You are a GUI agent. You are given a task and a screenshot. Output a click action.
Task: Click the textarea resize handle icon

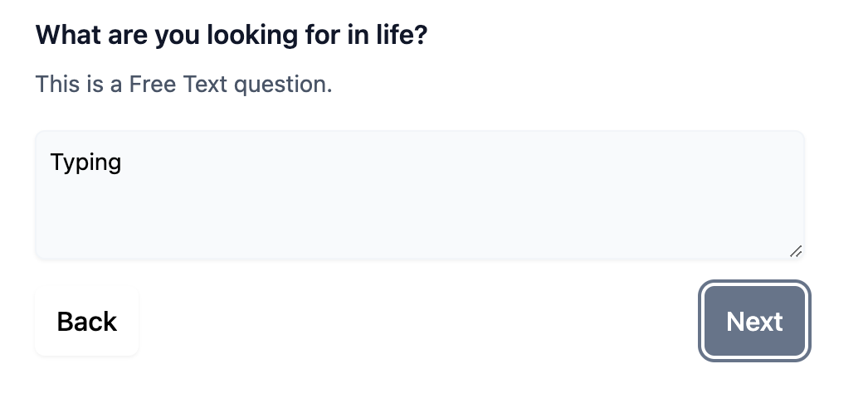pyautogui.click(x=796, y=251)
